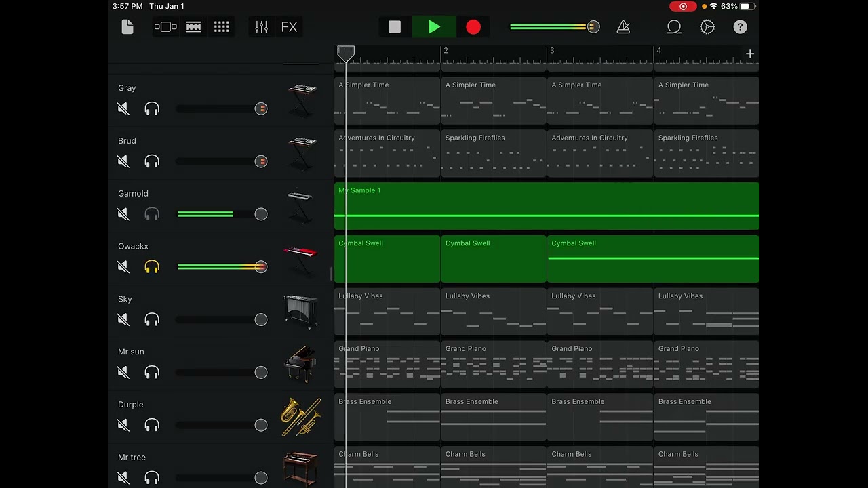Select Adventures In Circuitry region bar 3
868x488 pixels.
tap(600, 153)
